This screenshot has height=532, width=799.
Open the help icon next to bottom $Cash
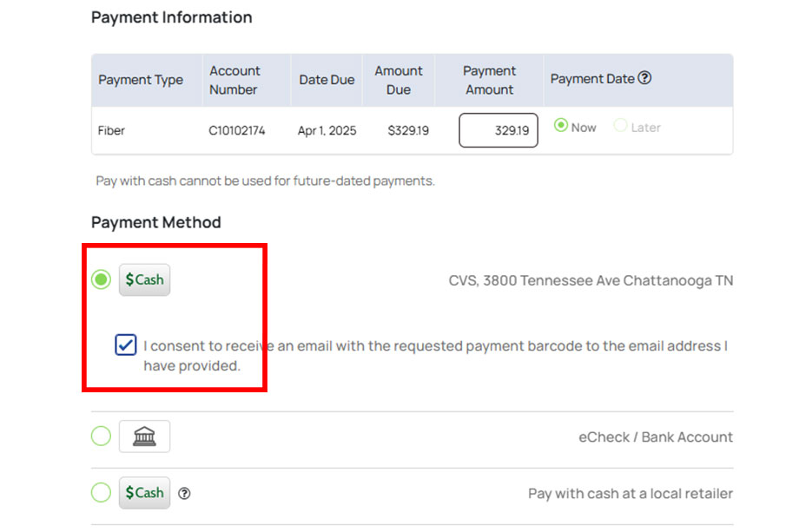[x=184, y=494]
